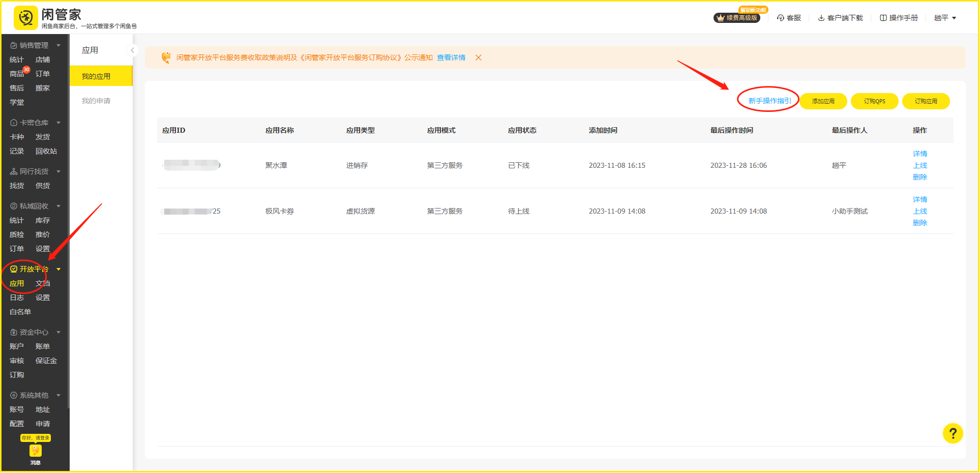This screenshot has height=473, width=980.
Task: Open 客服 customer service headset icon
Action: click(781, 18)
